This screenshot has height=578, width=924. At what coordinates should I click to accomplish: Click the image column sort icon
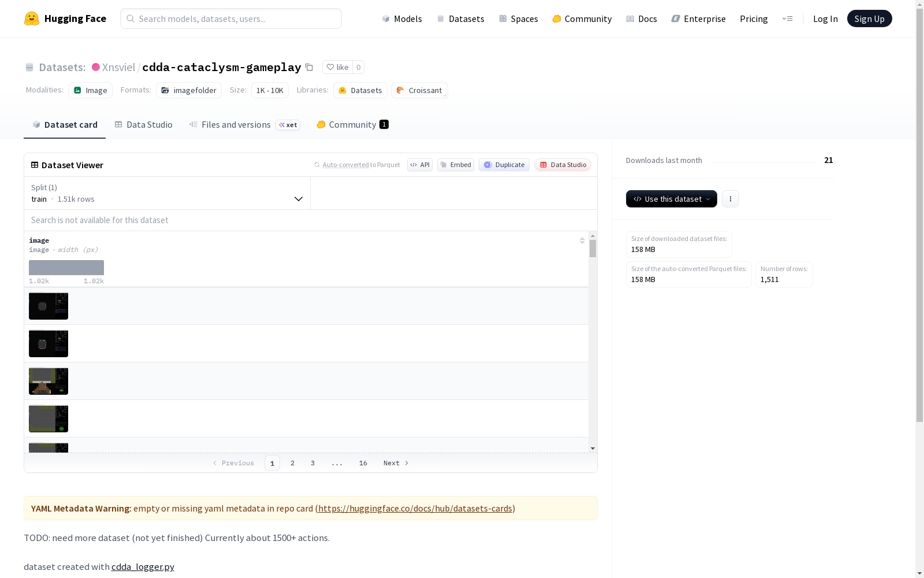pos(582,240)
